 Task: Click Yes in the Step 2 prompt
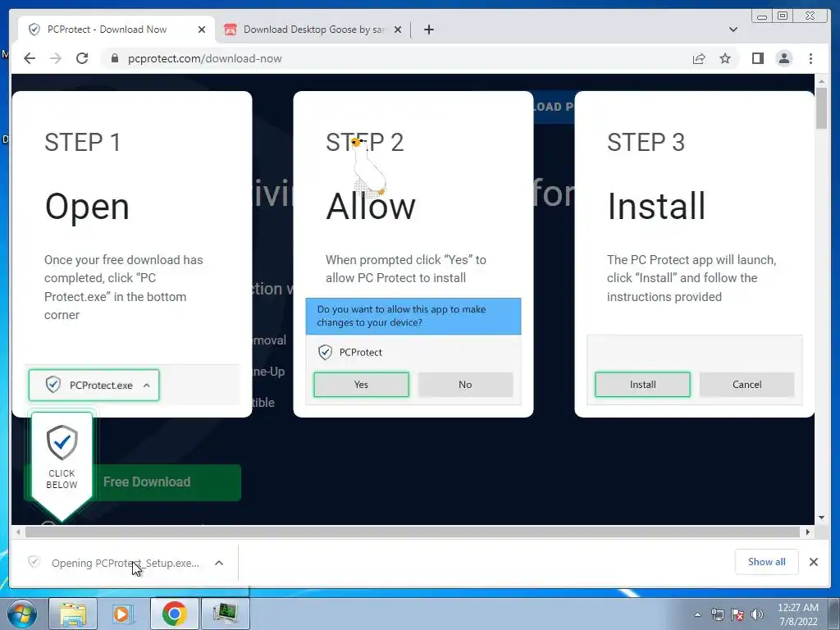click(x=361, y=385)
